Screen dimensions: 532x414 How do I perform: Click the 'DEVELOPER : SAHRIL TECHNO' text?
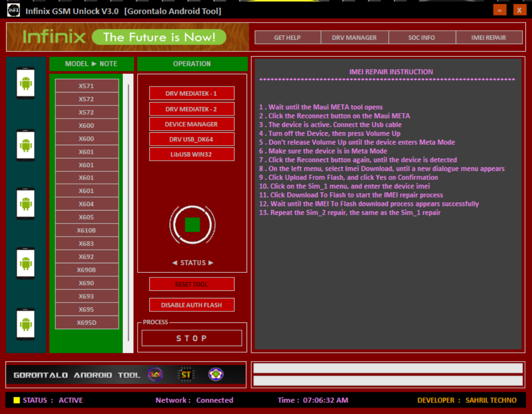(x=467, y=400)
